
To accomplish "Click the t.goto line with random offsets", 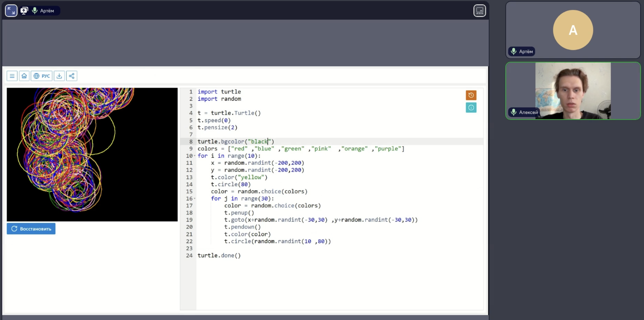I will click(x=321, y=220).
